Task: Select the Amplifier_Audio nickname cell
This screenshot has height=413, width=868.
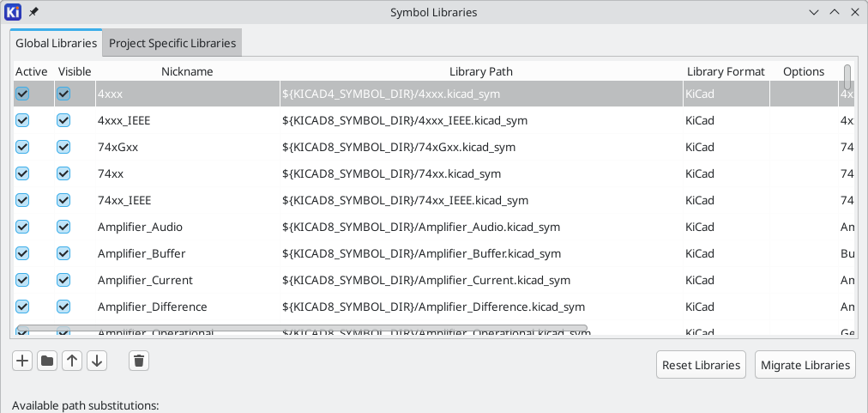Action: (x=188, y=227)
